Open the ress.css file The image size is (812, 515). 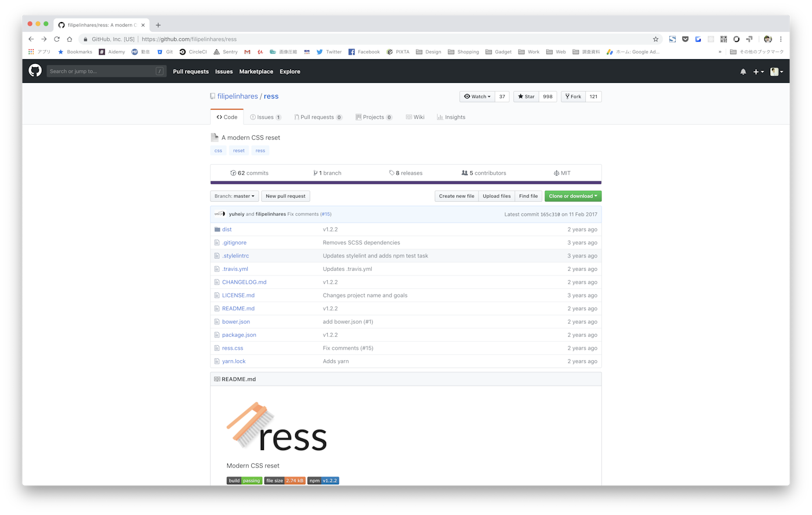tap(233, 348)
